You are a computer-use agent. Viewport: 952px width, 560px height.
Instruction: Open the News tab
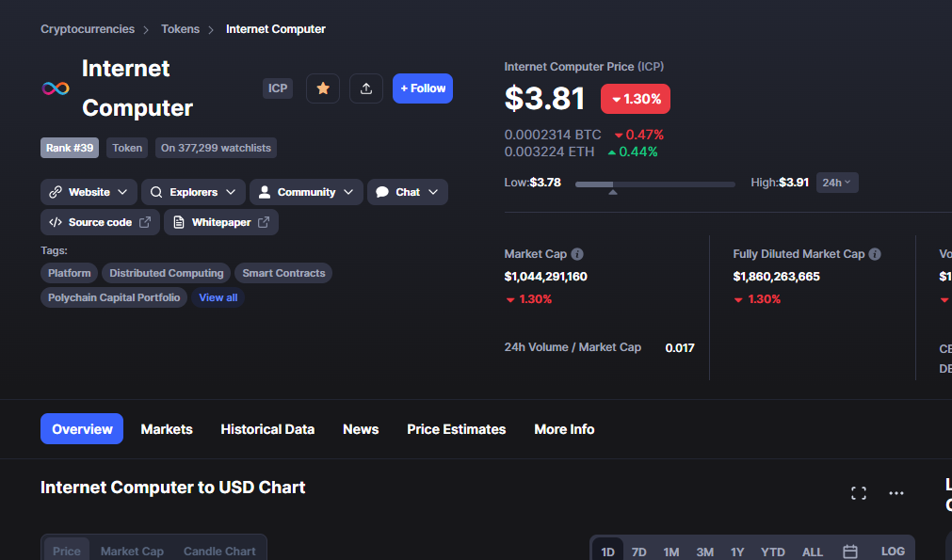[361, 429]
